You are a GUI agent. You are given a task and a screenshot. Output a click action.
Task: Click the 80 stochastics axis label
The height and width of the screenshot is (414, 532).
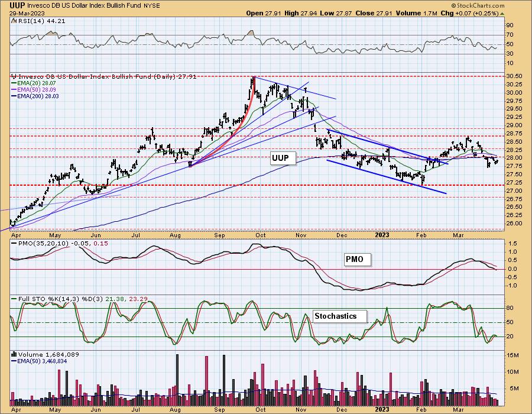coord(510,308)
